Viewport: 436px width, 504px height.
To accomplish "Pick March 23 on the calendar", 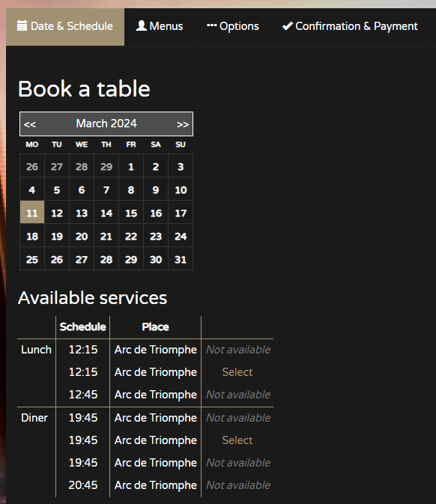I will [x=156, y=236].
